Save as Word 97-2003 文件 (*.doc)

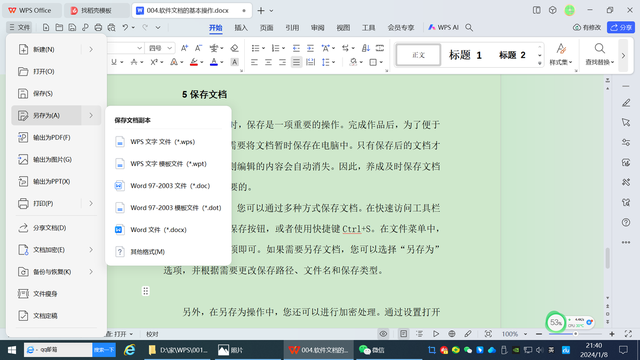(x=168, y=186)
